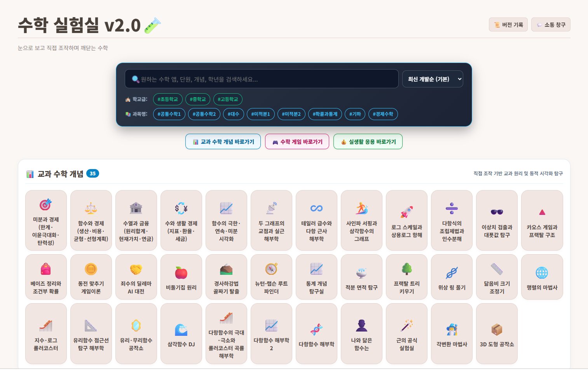Launch the 테일러 급수와 다항 근사 infinity card
This screenshot has width=588, height=370.
316,220
